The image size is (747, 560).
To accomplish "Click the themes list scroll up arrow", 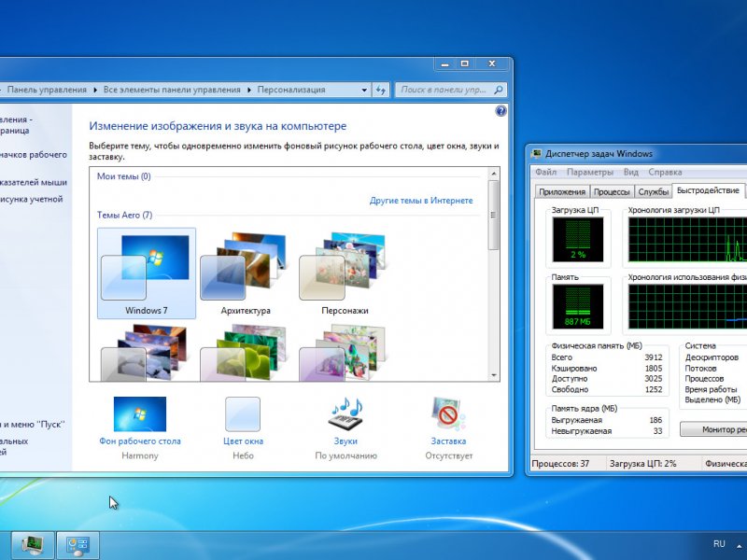I will 494,174.
